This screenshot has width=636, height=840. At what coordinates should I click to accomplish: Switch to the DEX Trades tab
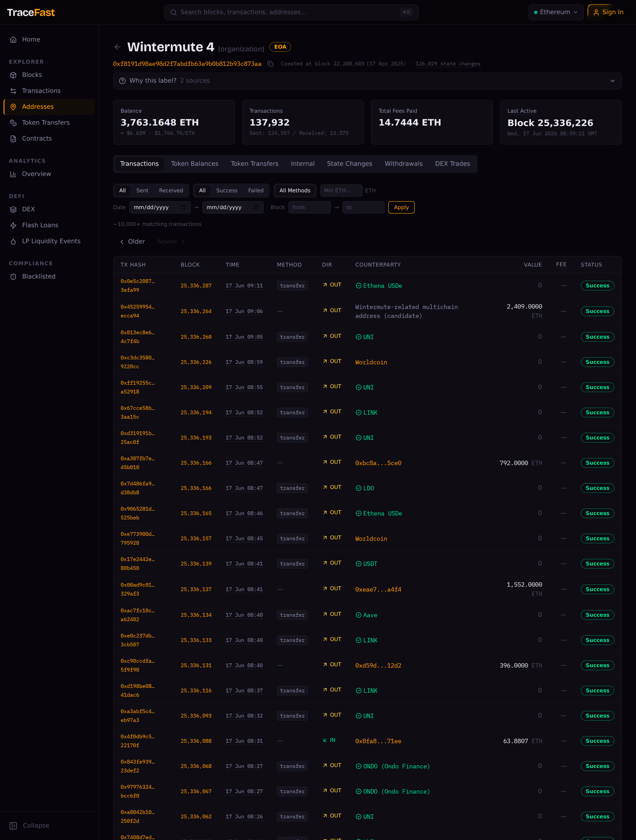(x=452, y=164)
